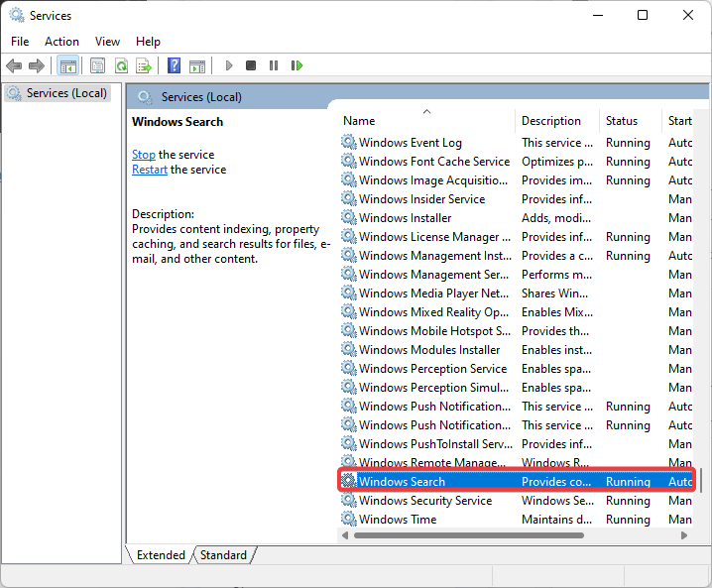The width and height of the screenshot is (712, 588).
Task: Click the Services window title icon
Action: (17, 16)
